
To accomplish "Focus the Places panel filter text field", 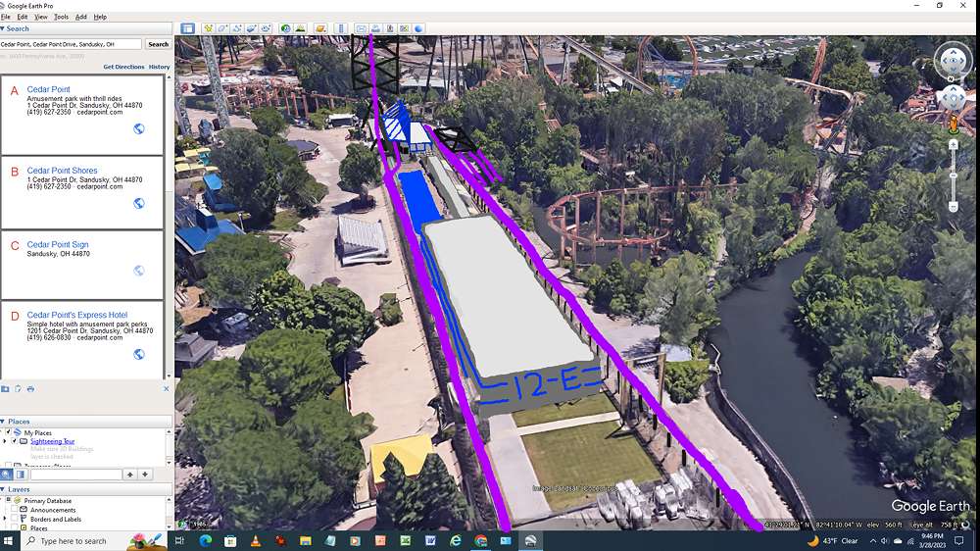I will pyautogui.click(x=76, y=475).
